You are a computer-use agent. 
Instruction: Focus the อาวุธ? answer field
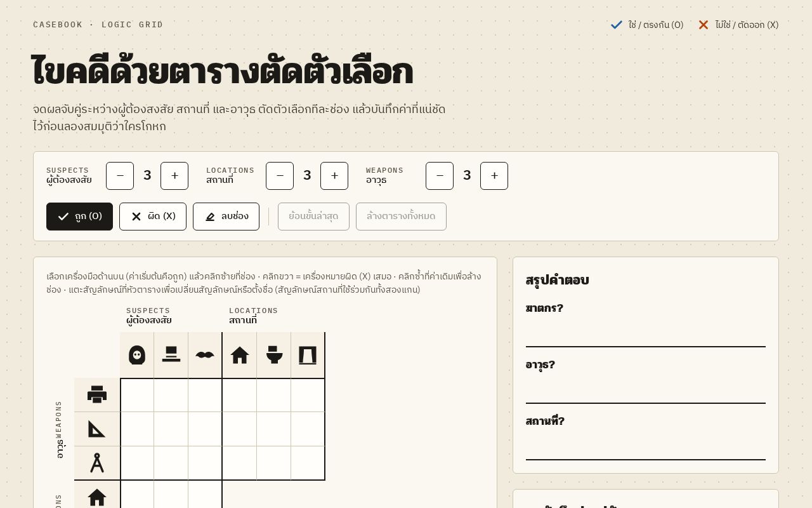(646, 389)
